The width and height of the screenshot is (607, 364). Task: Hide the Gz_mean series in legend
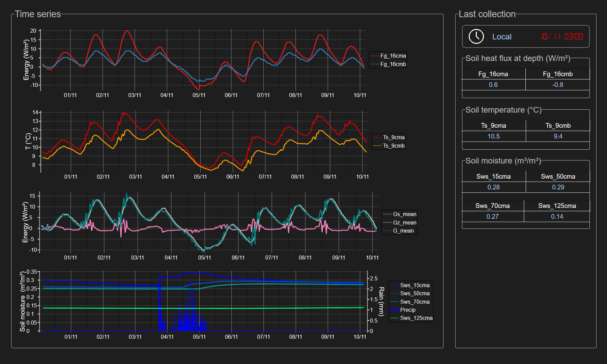tap(404, 223)
